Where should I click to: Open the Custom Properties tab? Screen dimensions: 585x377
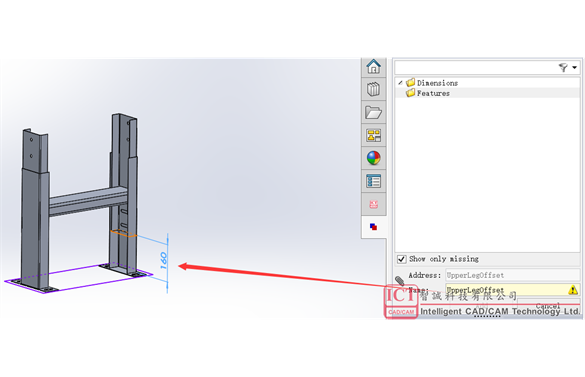click(x=373, y=181)
